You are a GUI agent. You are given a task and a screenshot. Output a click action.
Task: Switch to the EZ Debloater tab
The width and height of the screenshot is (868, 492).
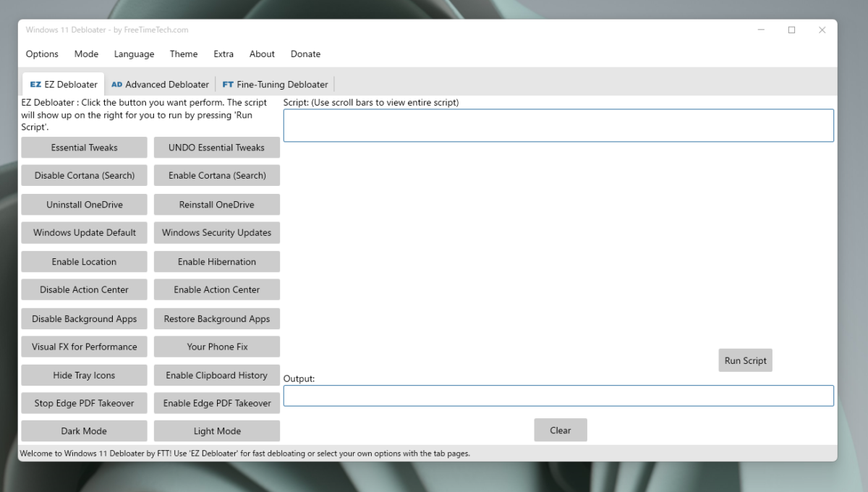64,84
